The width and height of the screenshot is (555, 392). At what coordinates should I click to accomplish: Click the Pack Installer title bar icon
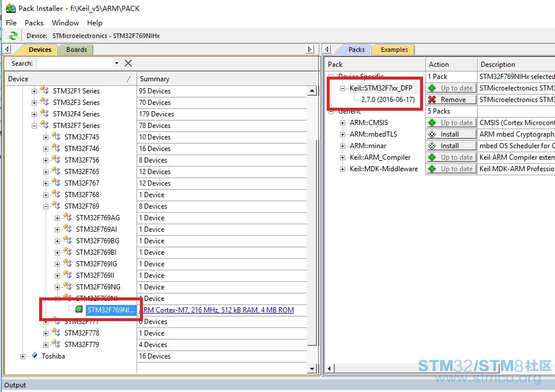(11, 8)
